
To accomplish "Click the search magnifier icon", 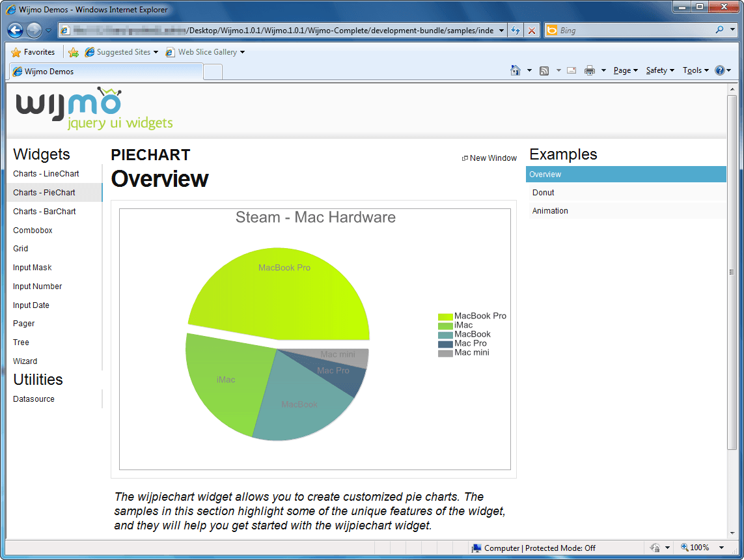I will click(x=719, y=30).
